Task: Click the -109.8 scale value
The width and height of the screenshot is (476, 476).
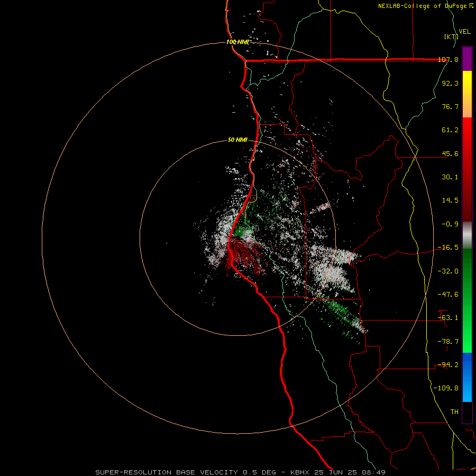Action: point(446,388)
